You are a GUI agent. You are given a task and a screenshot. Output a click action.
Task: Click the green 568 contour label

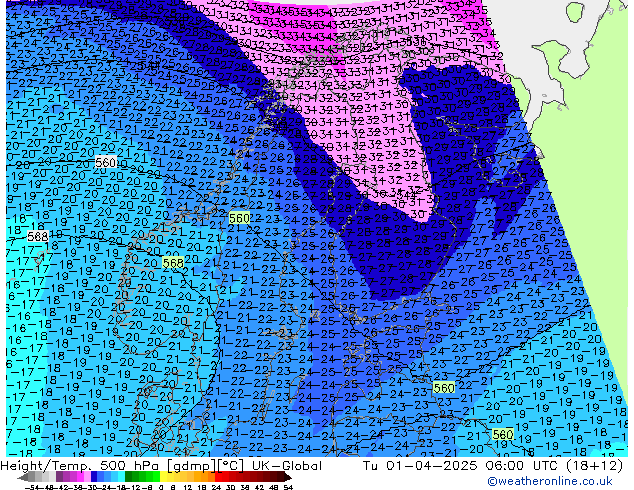173,263
